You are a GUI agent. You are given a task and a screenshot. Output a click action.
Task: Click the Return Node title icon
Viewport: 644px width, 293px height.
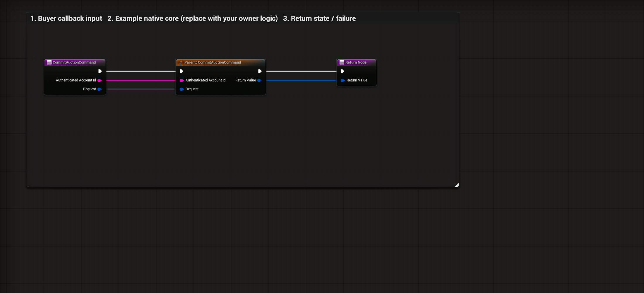(x=342, y=62)
